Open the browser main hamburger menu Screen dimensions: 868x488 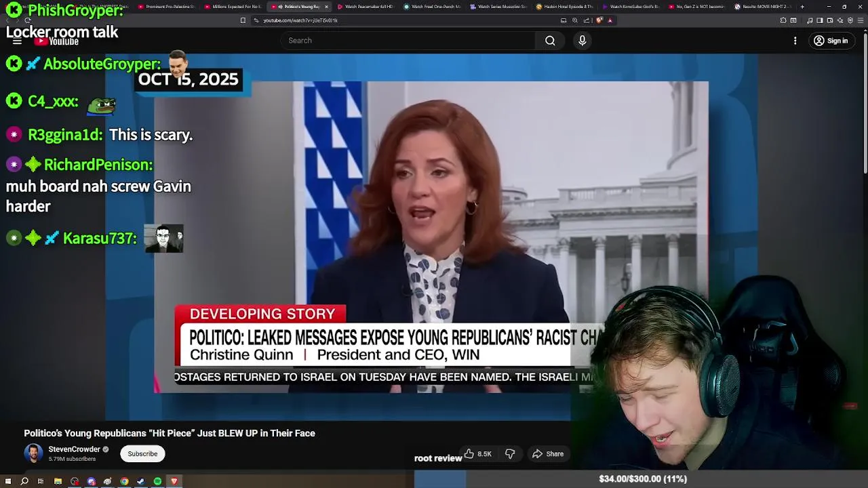pos(860,20)
